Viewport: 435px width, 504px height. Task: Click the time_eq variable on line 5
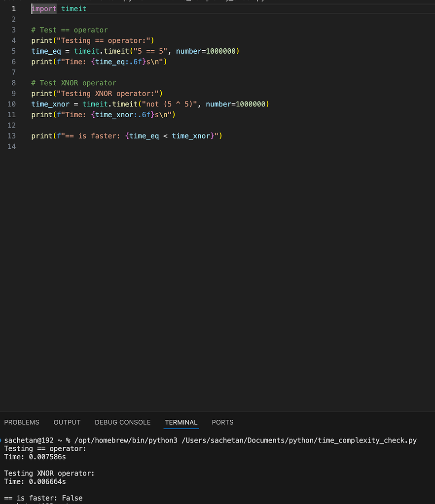point(46,51)
